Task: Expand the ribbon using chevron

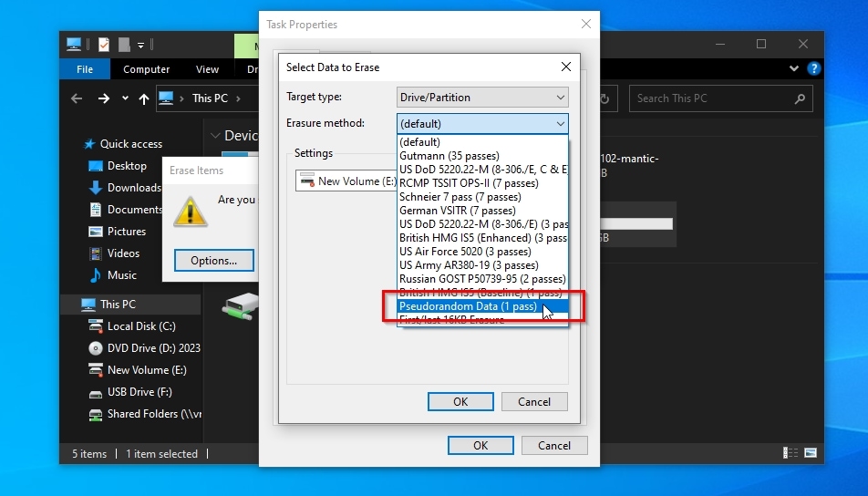Action: pyautogui.click(x=794, y=68)
